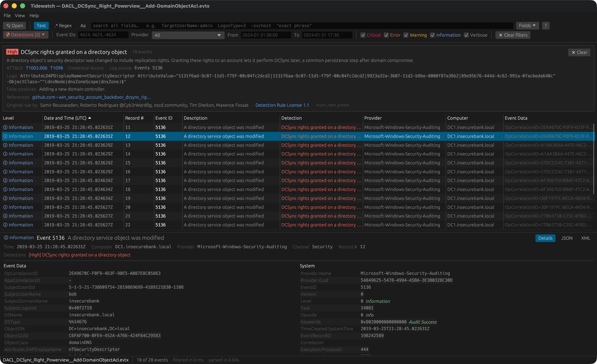The image size is (597, 364).
Task: Enable Regex search mode
Action: tap(63, 26)
